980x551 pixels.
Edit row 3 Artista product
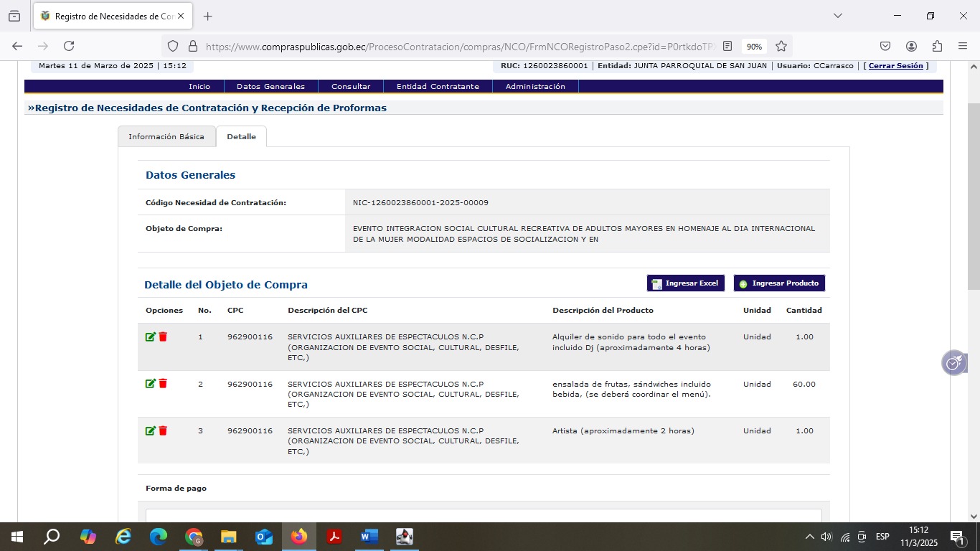(x=150, y=431)
